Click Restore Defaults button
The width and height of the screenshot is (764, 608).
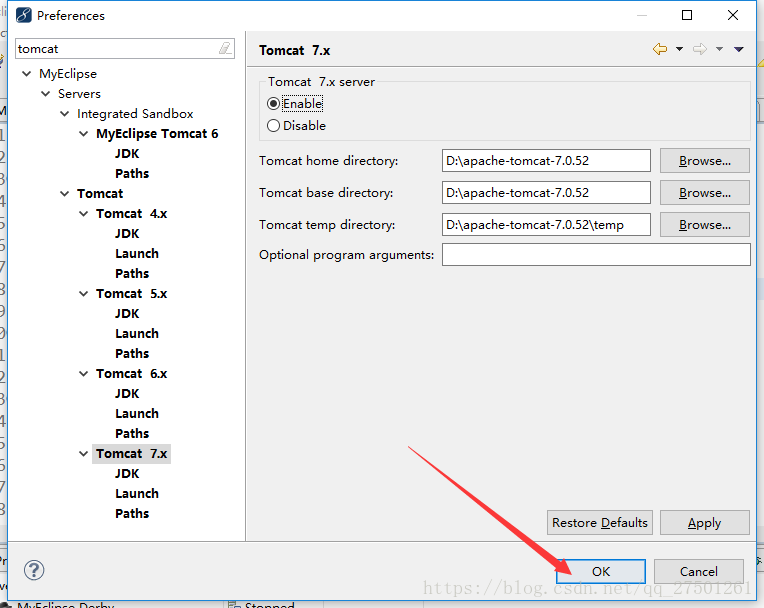(x=599, y=523)
